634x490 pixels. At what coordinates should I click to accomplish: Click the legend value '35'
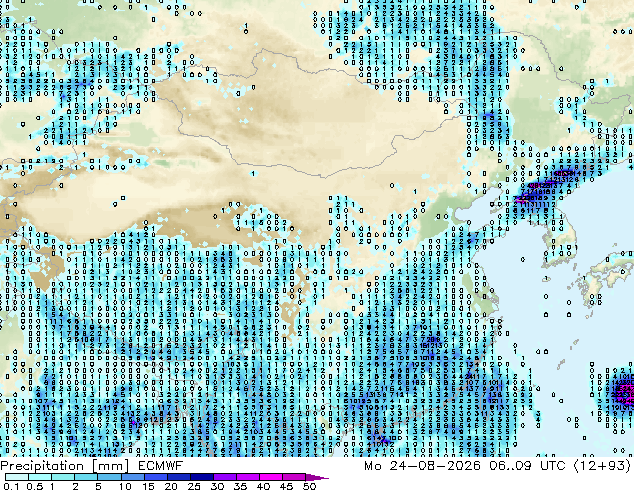coord(240,486)
